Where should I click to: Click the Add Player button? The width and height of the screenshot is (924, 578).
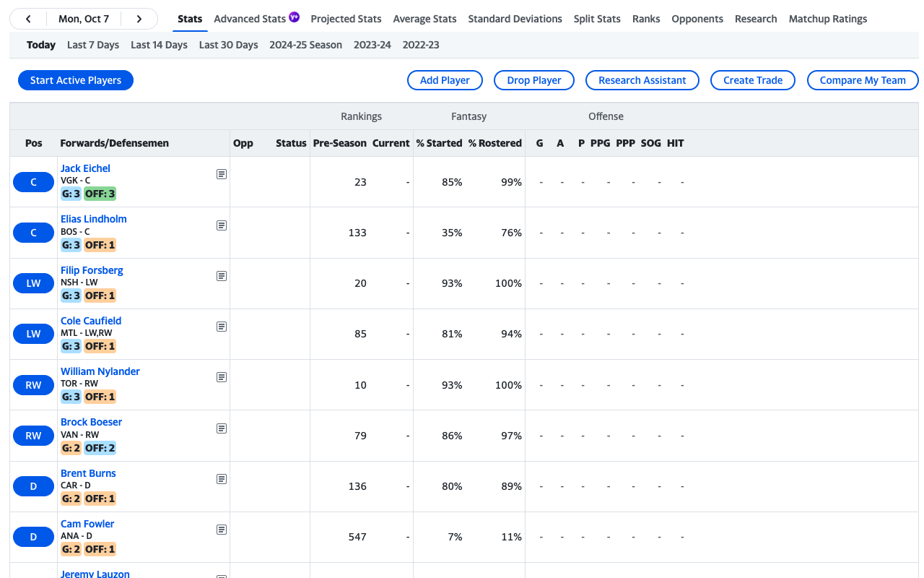pos(445,80)
